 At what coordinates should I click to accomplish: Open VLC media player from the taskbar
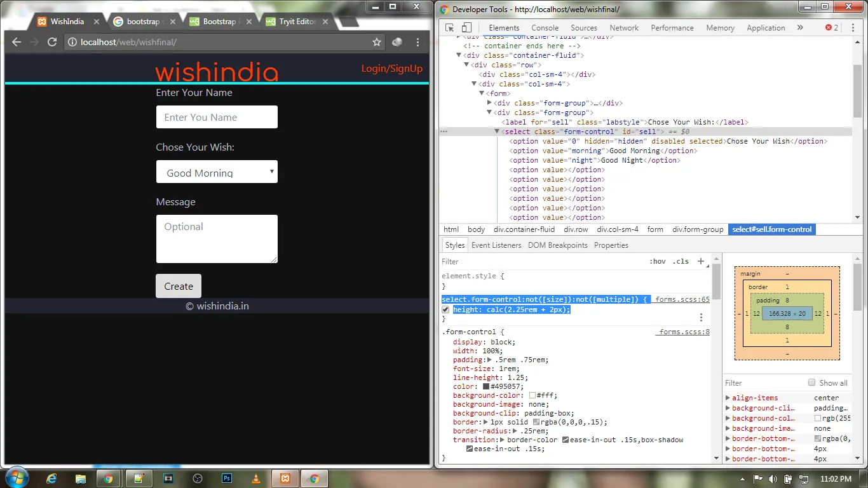(x=256, y=478)
